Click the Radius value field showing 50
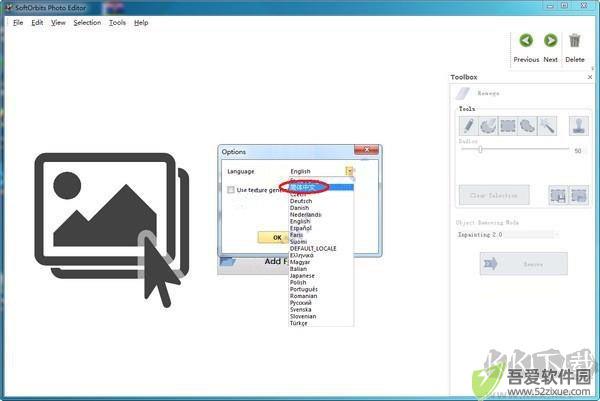Screen dimensions: 600x401 tap(578, 151)
